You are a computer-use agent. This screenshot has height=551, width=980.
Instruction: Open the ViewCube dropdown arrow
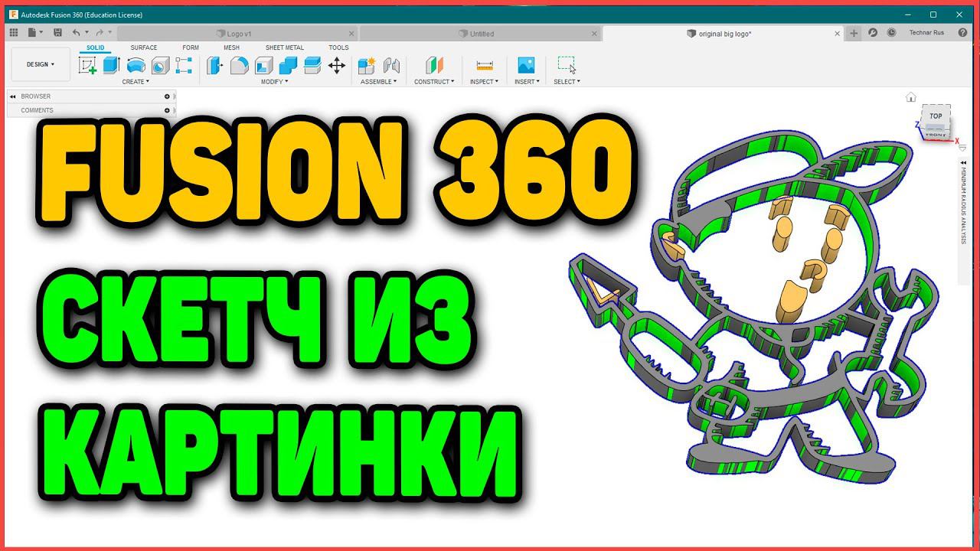[x=962, y=148]
